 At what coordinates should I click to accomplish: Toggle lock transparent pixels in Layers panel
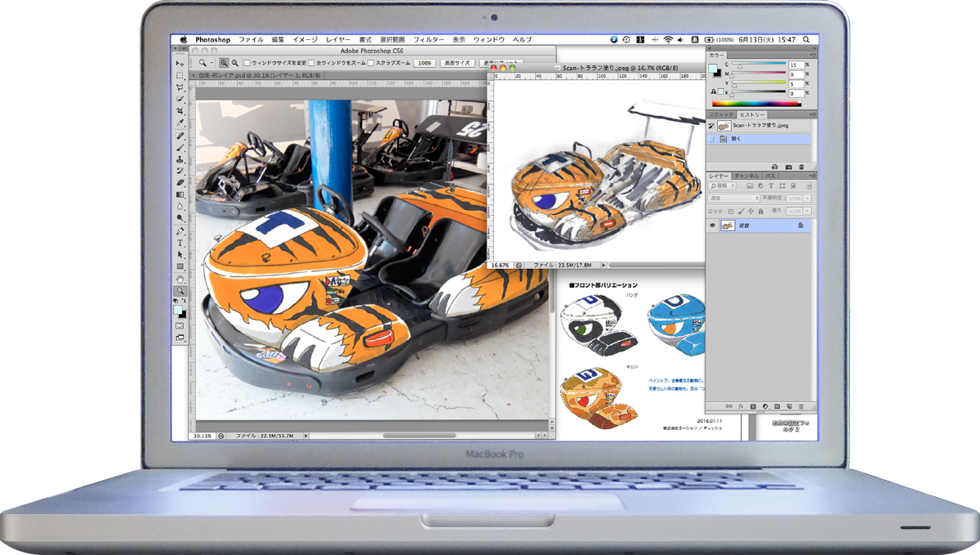pos(731,211)
